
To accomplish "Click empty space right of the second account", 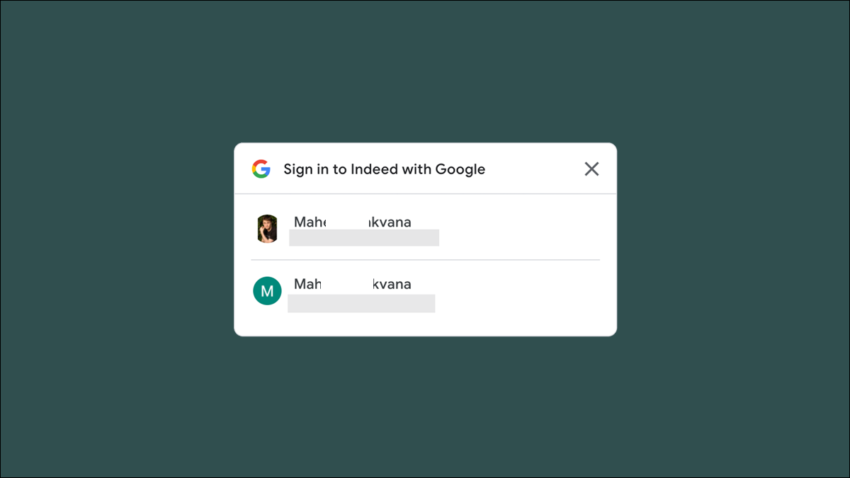I will 520,293.
